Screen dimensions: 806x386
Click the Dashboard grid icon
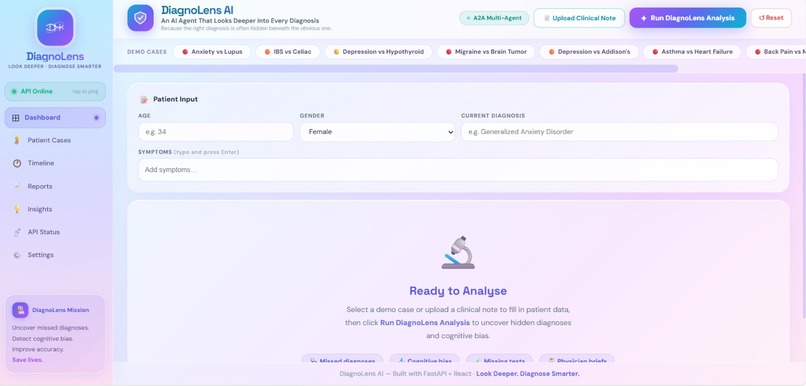click(15, 118)
